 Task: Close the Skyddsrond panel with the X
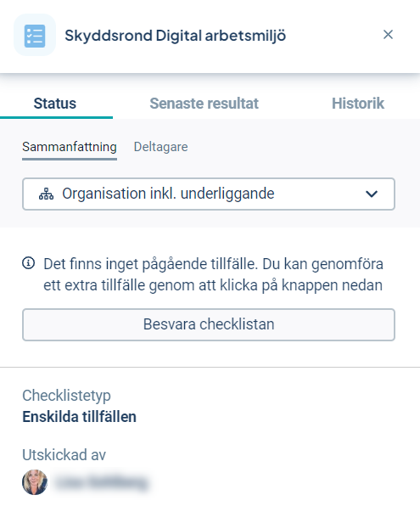388,34
